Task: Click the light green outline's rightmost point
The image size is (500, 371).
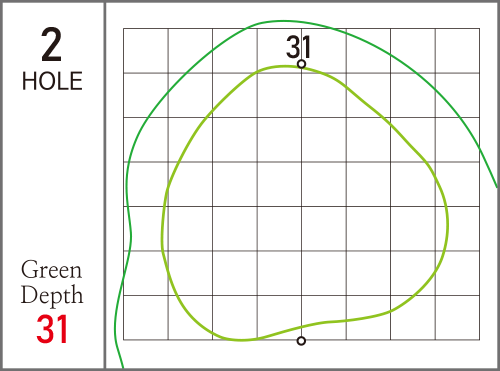Action: [x=448, y=224]
